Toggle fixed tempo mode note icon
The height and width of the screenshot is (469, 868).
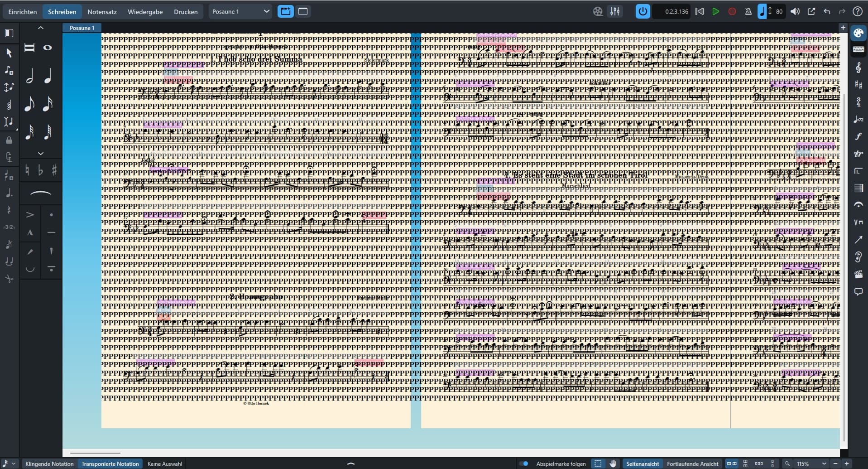(x=762, y=12)
